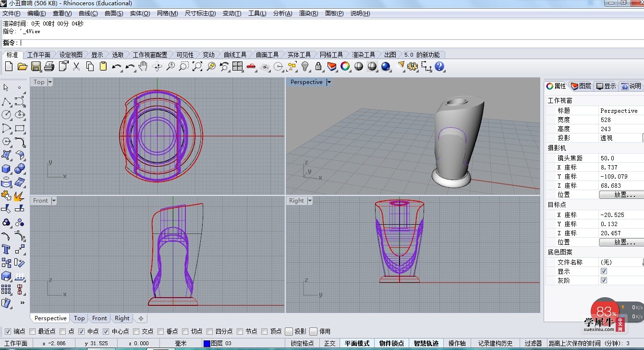Toggle 锁定格点 in the status bar
The width and height of the screenshot is (644, 350).
[x=303, y=343]
